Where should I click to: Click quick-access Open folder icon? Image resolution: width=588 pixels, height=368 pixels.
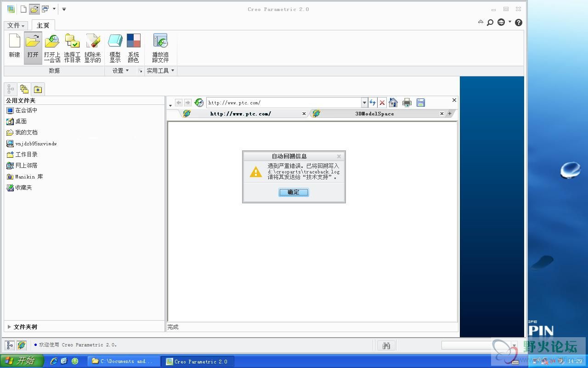(34, 9)
